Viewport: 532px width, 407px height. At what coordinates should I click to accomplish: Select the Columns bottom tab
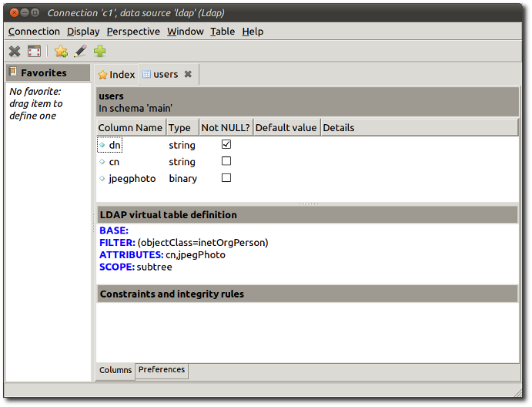pos(115,370)
